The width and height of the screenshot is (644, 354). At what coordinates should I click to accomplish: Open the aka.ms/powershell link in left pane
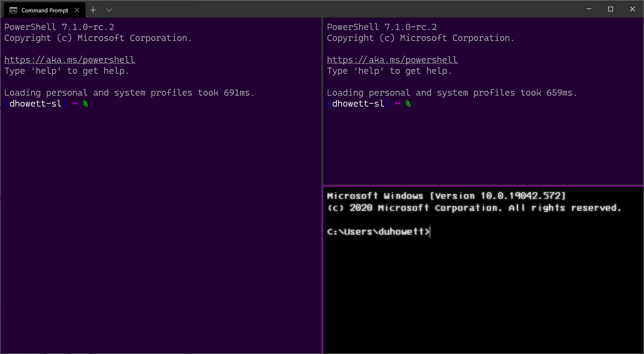69,59
